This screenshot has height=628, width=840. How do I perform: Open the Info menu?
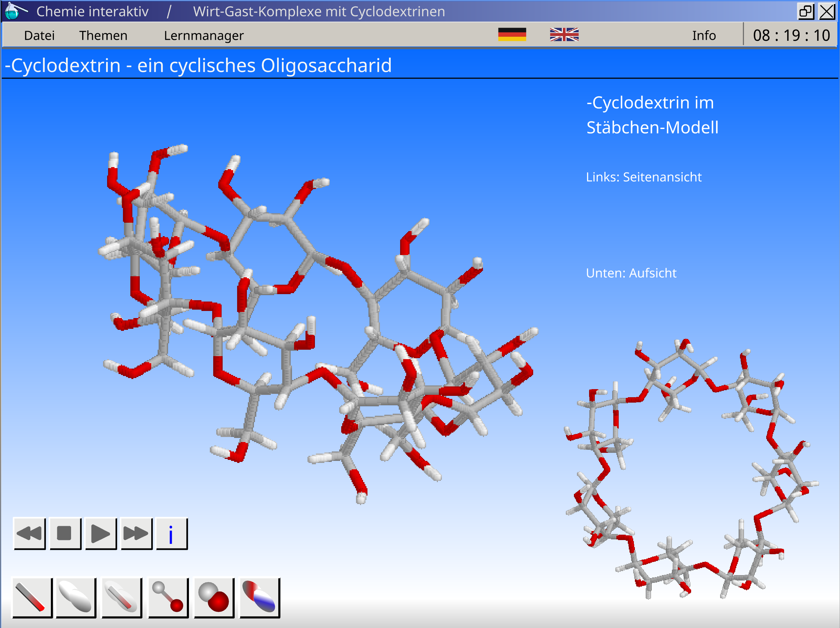704,35
